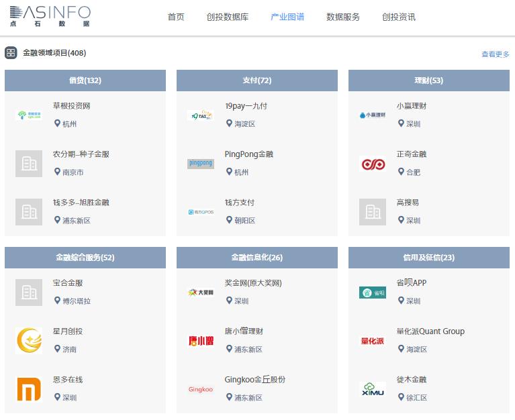Open the 农分期–种子金服 project title
This screenshot has width=515, height=420.
coord(81,154)
